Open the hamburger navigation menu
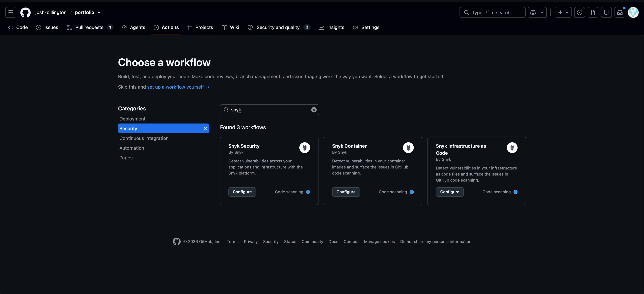 pyautogui.click(x=11, y=12)
